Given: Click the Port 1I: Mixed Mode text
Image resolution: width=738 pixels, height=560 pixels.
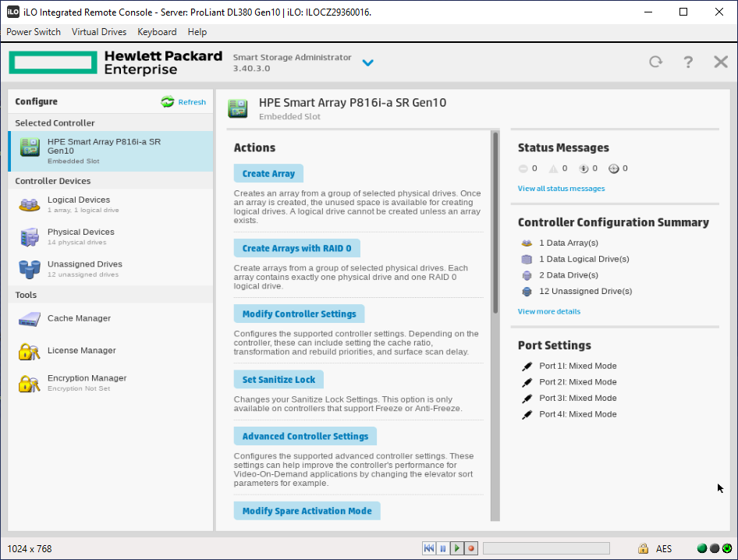Looking at the screenshot, I should (x=578, y=366).
